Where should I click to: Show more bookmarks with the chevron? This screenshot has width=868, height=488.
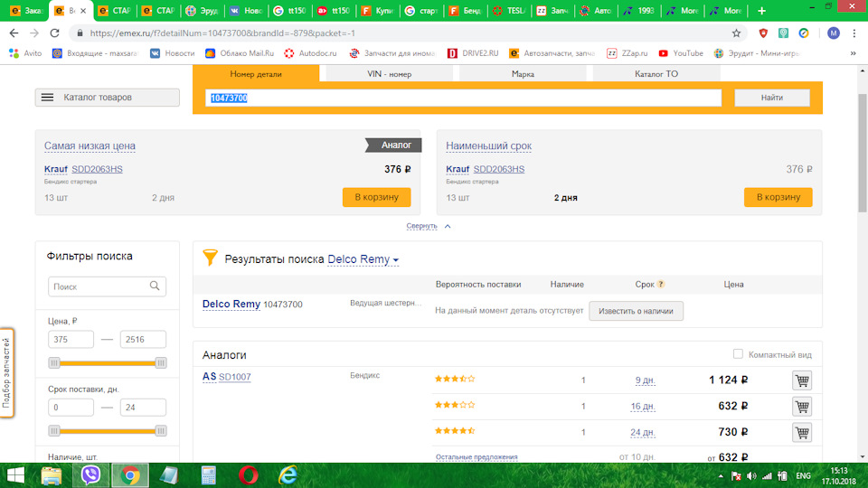853,53
